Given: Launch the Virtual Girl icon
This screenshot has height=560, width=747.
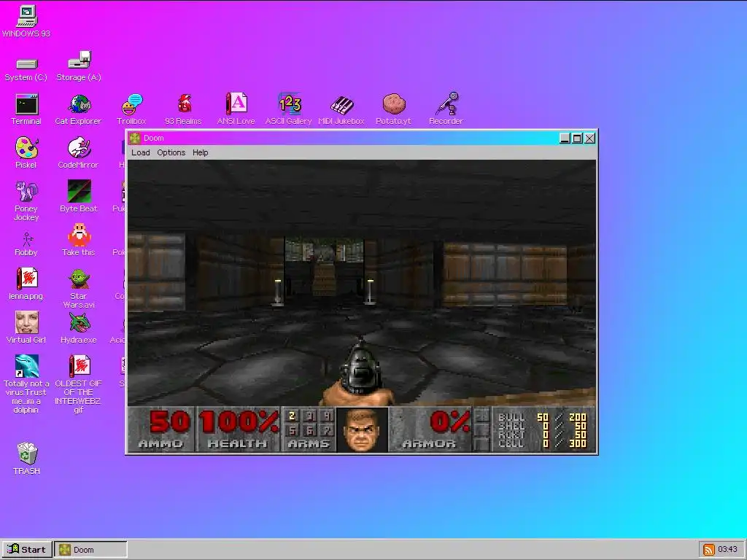Looking at the screenshot, I should 26,327.
